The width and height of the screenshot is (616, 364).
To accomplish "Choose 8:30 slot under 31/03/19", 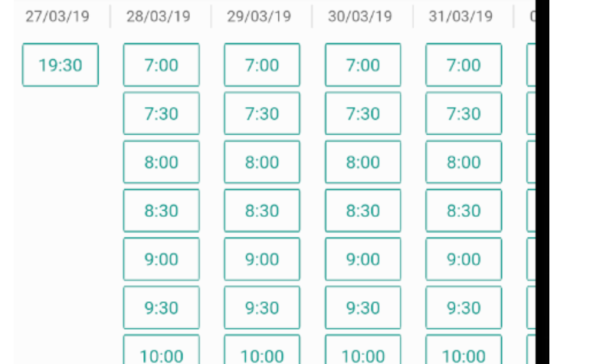I will (x=464, y=211).
